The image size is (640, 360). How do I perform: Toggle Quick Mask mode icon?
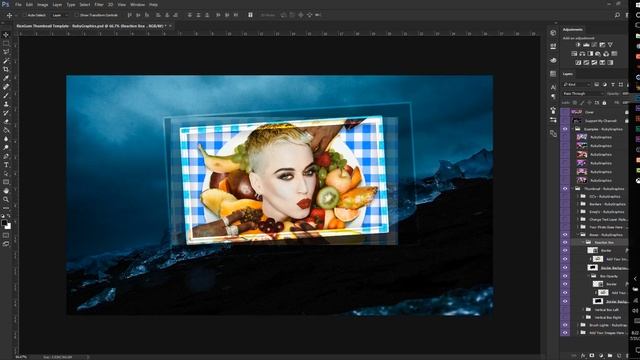pos(6,236)
